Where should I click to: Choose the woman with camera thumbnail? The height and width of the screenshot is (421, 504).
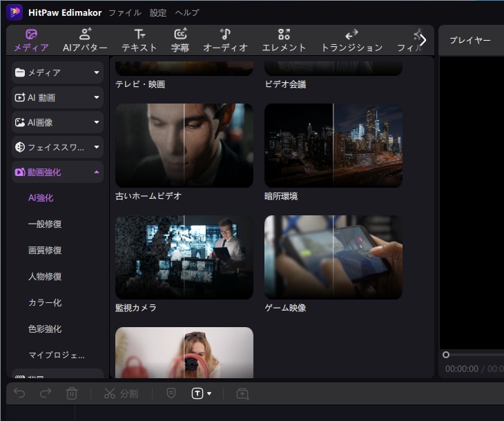point(184,353)
